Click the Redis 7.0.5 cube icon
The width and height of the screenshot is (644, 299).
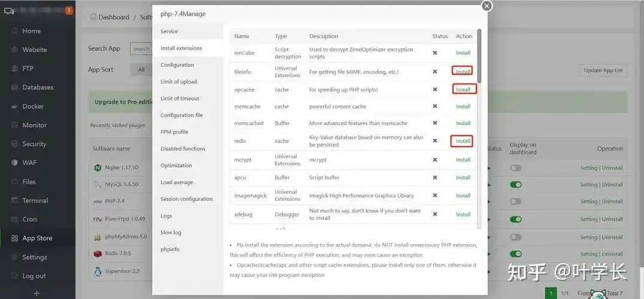click(98, 254)
